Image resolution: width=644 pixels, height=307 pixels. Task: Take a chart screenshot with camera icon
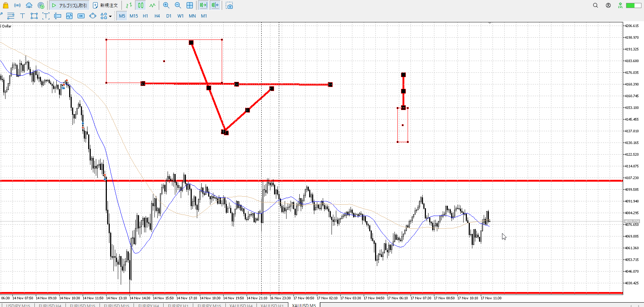pyautogui.click(x=229, y=5)
